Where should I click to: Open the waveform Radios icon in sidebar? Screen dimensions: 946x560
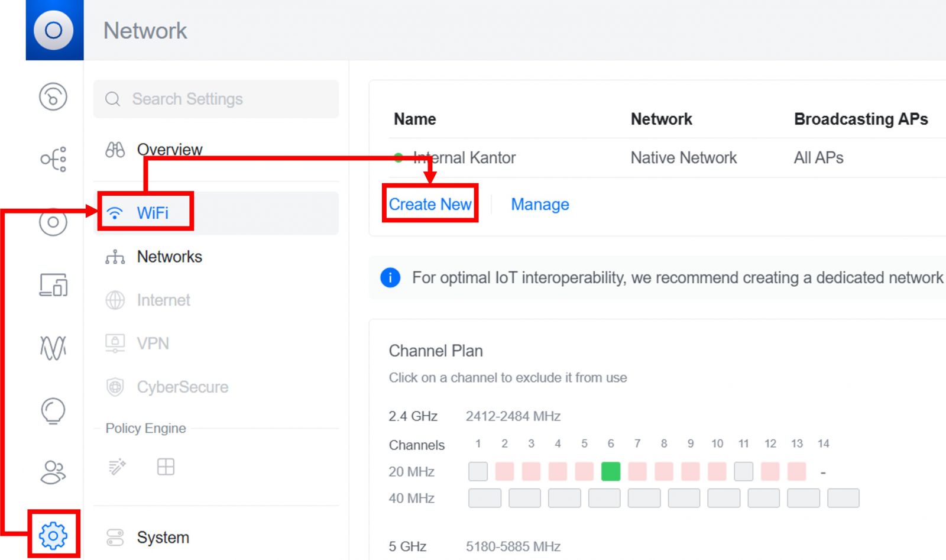coord(53,347)
